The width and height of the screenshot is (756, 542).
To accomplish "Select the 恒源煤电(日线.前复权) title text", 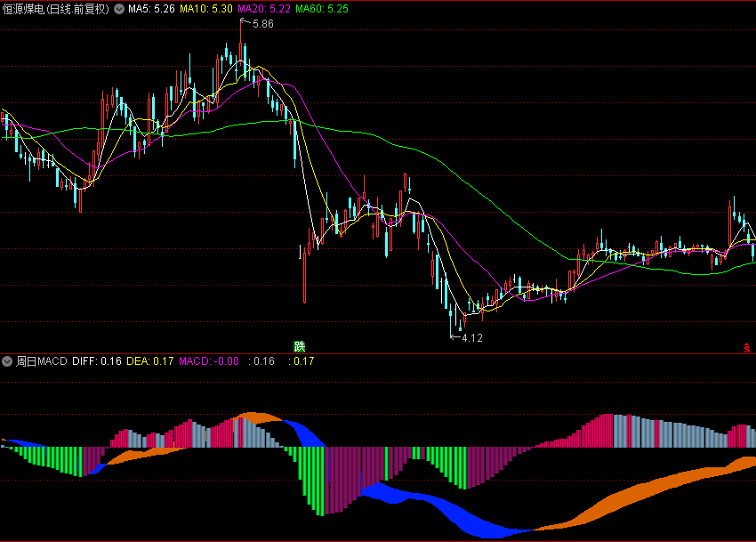I will point(56,9).
